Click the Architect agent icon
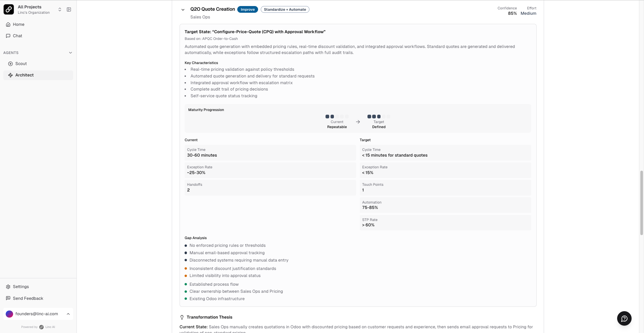 click(x=10, y=75)
